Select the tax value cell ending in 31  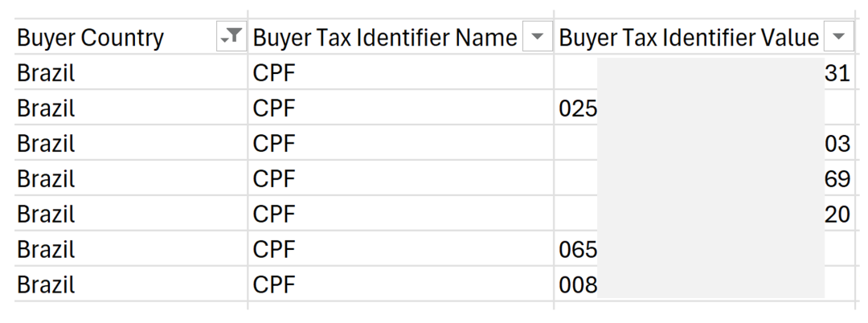[x=705, y=72]
